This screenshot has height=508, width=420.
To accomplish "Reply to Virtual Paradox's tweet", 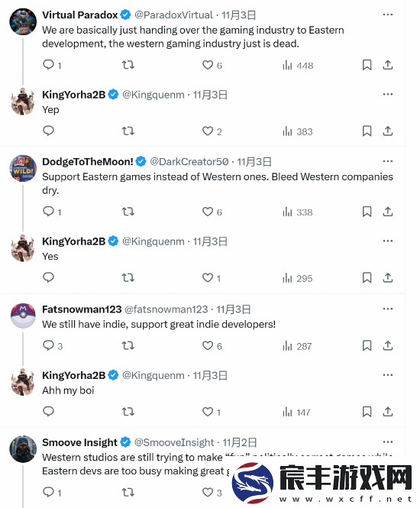I will pos(52,65).
